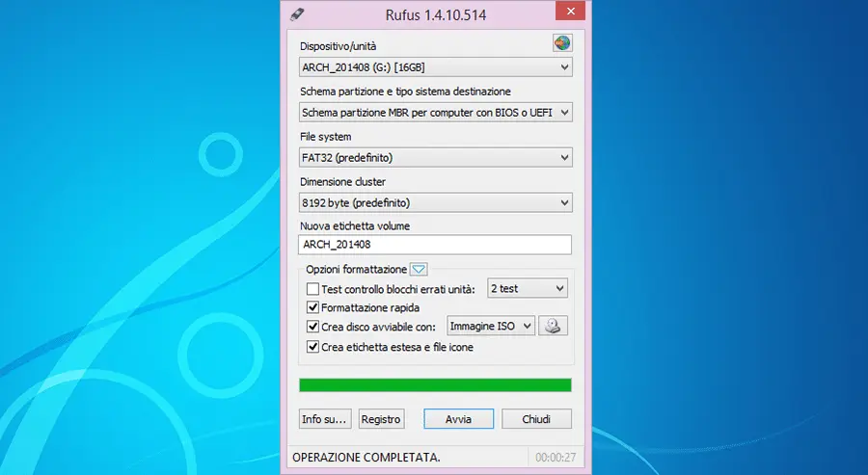The width and height of the screenshot is (868, 475).
Task: Click the Chiudi button
Action: coord(536,419)
